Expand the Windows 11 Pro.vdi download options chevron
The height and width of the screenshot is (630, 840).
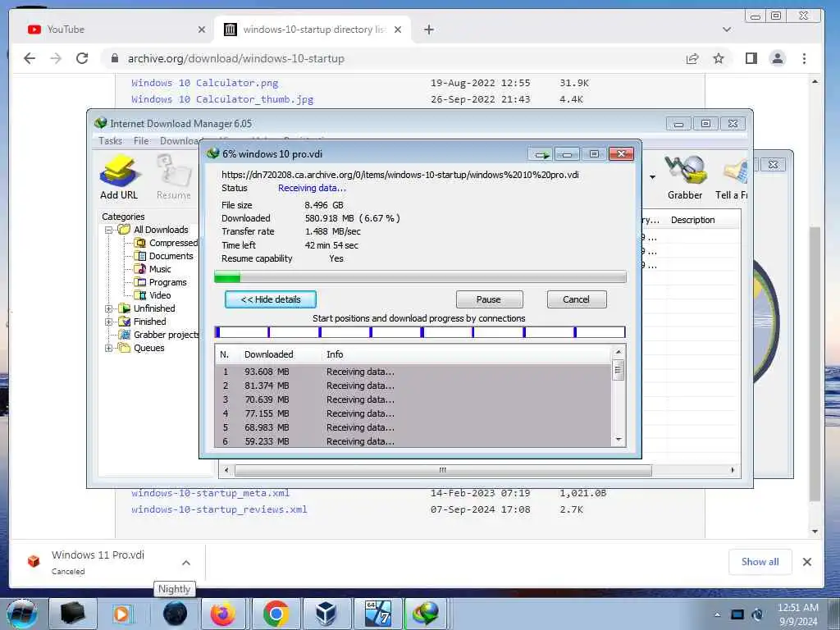186,563
